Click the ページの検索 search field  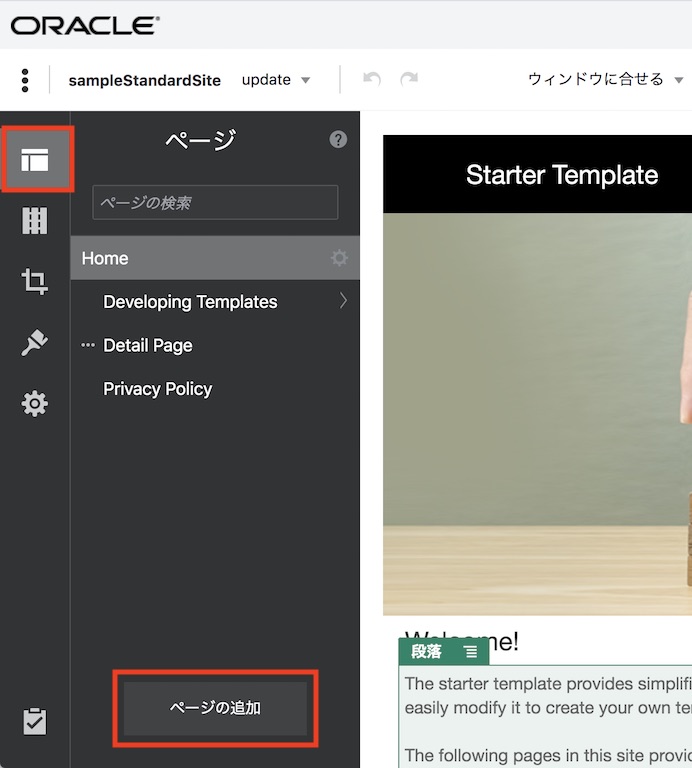click(215, 202)
